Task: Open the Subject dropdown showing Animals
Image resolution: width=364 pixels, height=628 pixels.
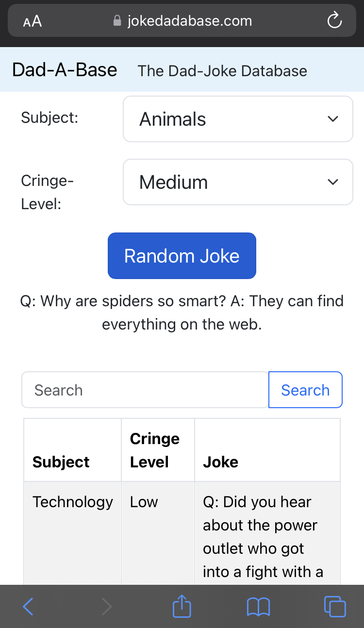Action: [x=238, y=119]
